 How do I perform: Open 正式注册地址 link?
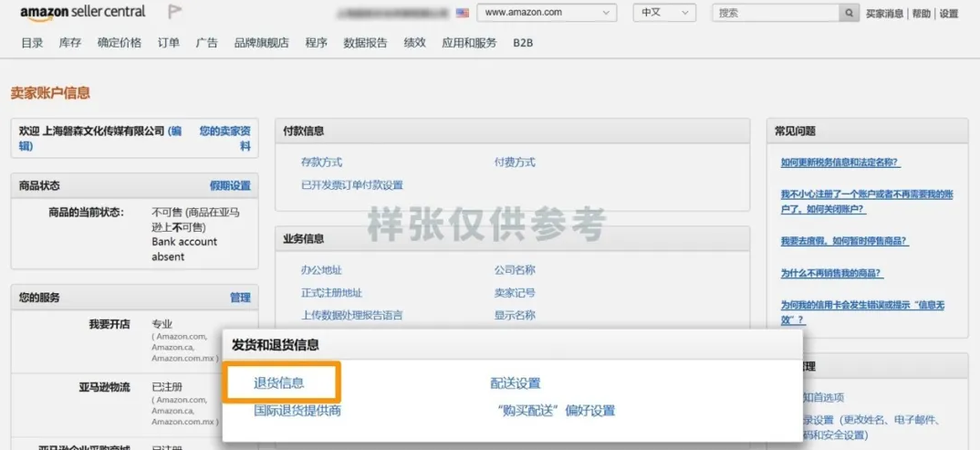click(x=331, y=292)
